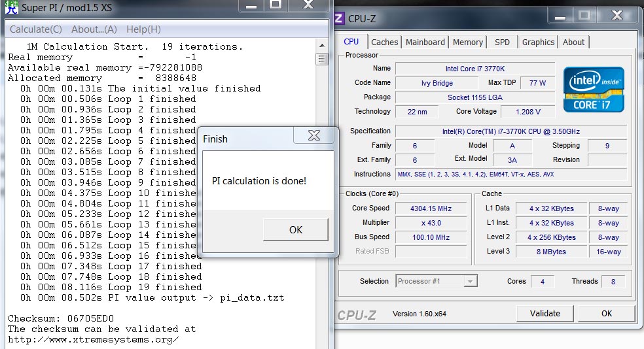Click the Bus Speed value 100.10 MHz

point(431,237)
